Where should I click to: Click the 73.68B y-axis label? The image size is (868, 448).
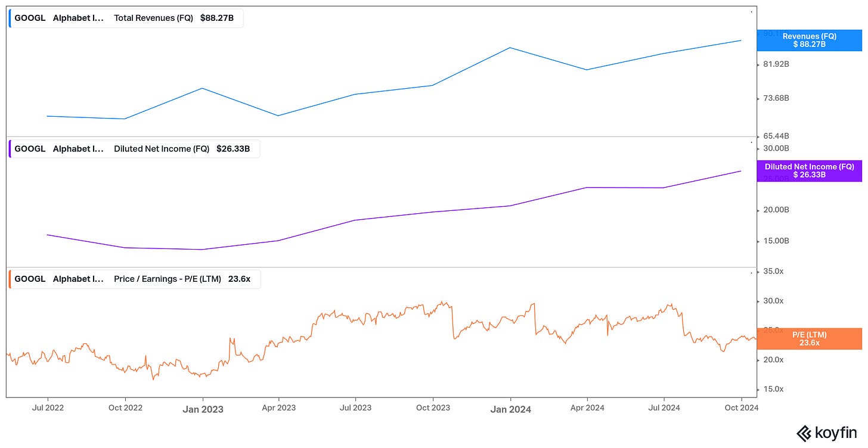tap(776, 98)
